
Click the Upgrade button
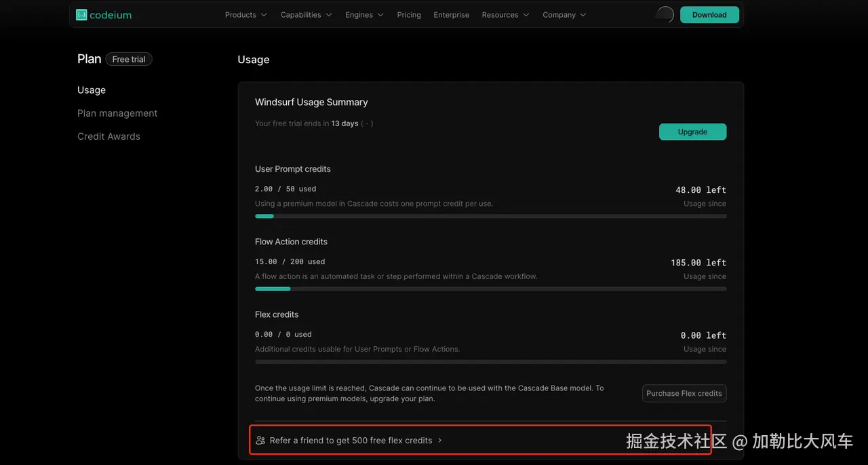(692, 132)
